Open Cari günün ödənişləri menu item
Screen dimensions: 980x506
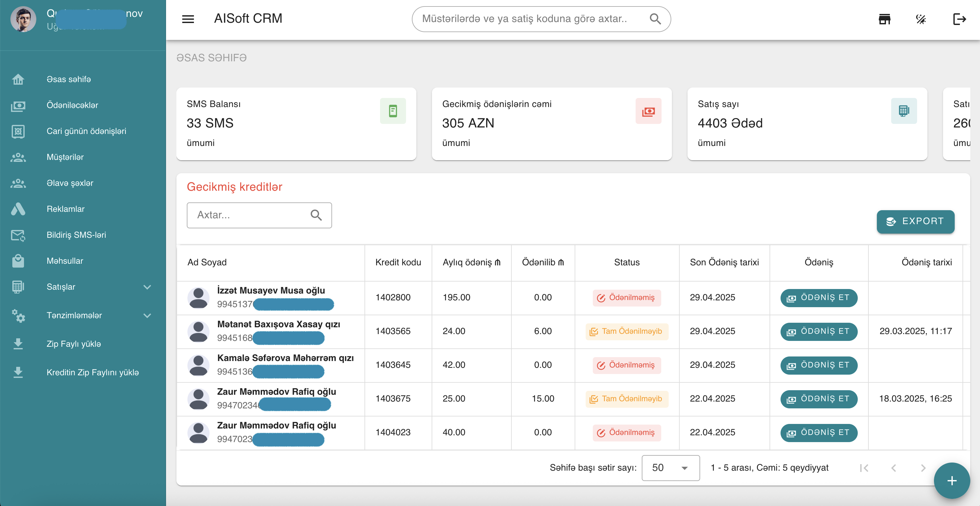pos(83,131)
